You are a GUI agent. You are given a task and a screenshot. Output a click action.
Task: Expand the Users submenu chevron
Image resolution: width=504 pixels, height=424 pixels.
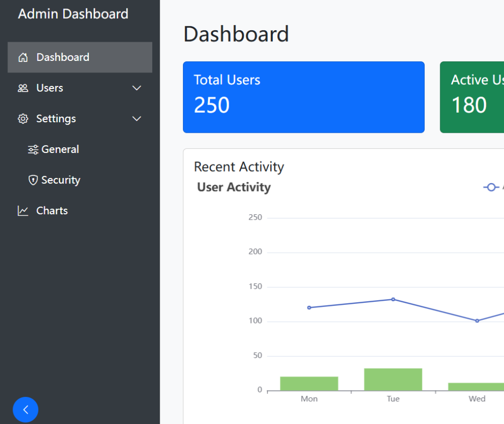point(137,88)
